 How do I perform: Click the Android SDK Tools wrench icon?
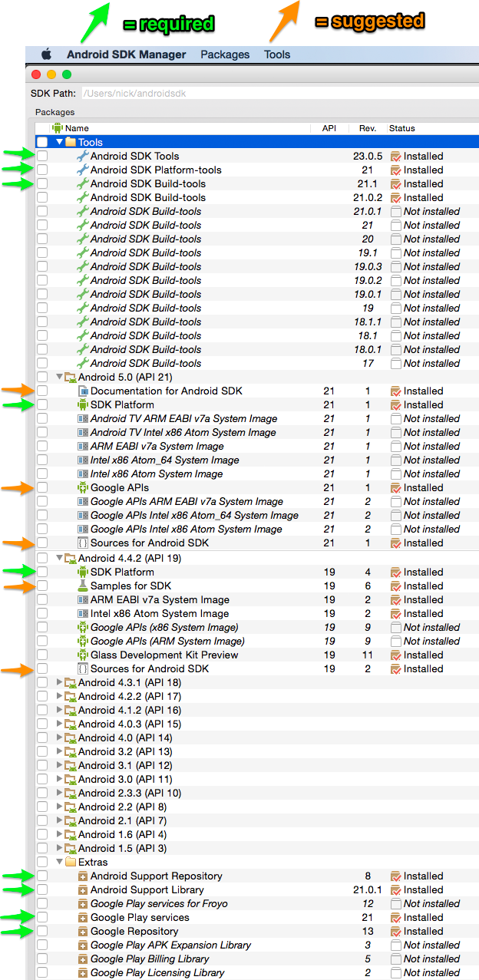click(83, 156)
